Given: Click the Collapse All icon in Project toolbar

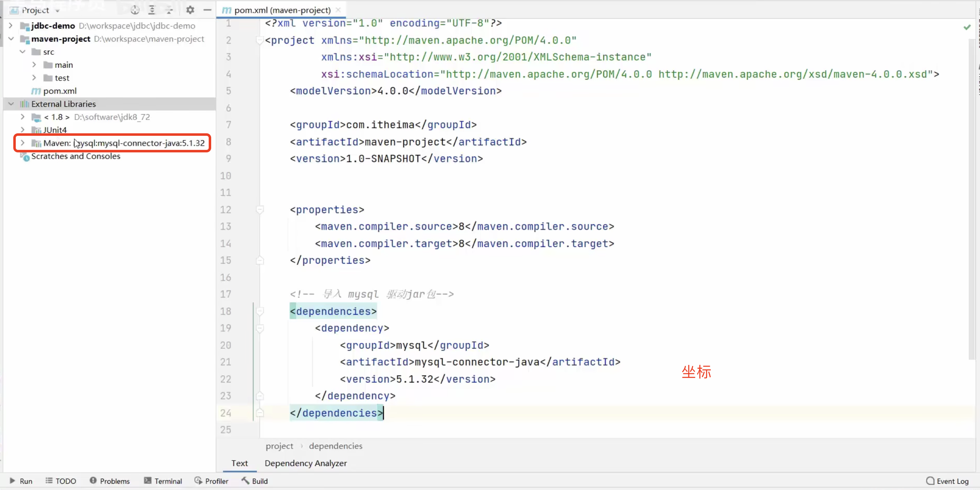Looking at the screenshot, I should (169, 10).
